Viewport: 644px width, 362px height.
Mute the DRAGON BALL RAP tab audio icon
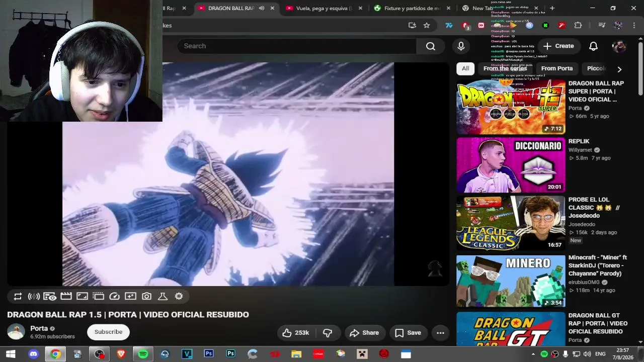(x=262, y=8)
